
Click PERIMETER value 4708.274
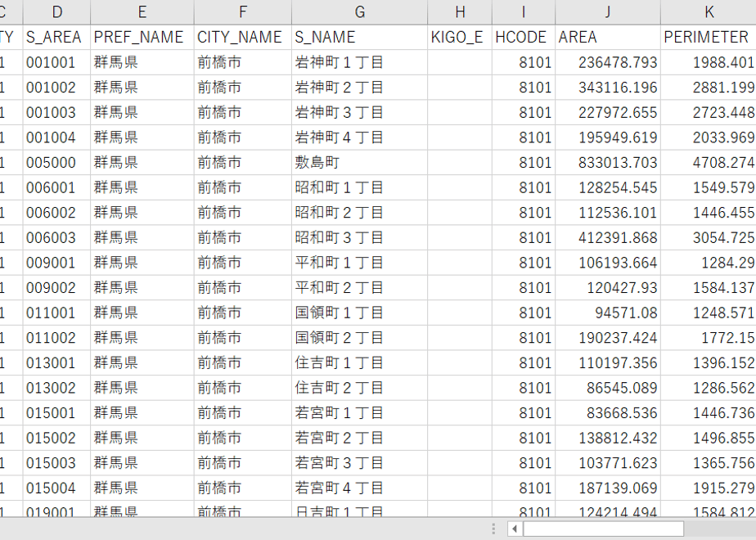tap(709, 163)
